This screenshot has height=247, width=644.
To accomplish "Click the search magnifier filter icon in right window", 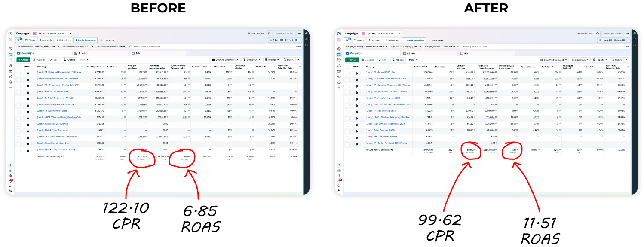I will (x=348, y=40).
